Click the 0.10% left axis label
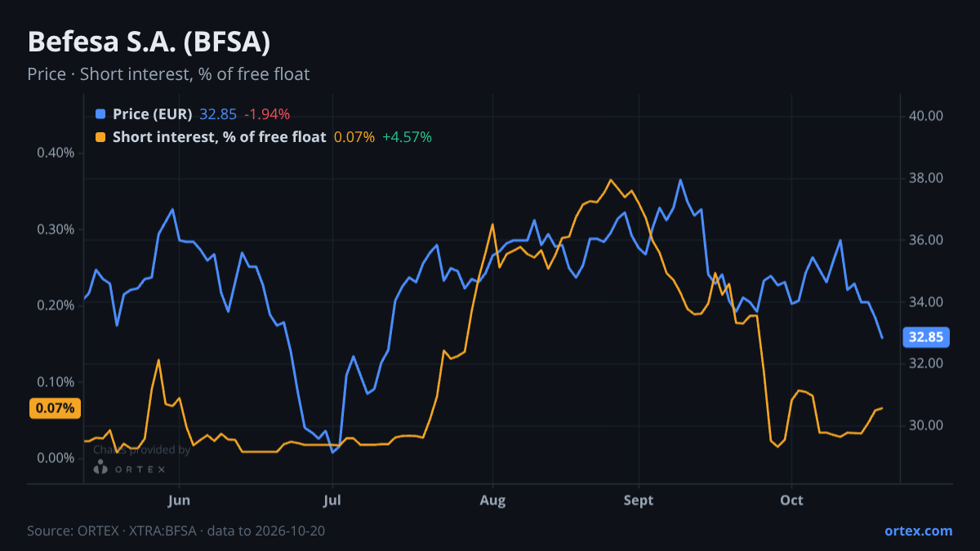This screenshot has width=980, height=551. [x=56, y=382]
